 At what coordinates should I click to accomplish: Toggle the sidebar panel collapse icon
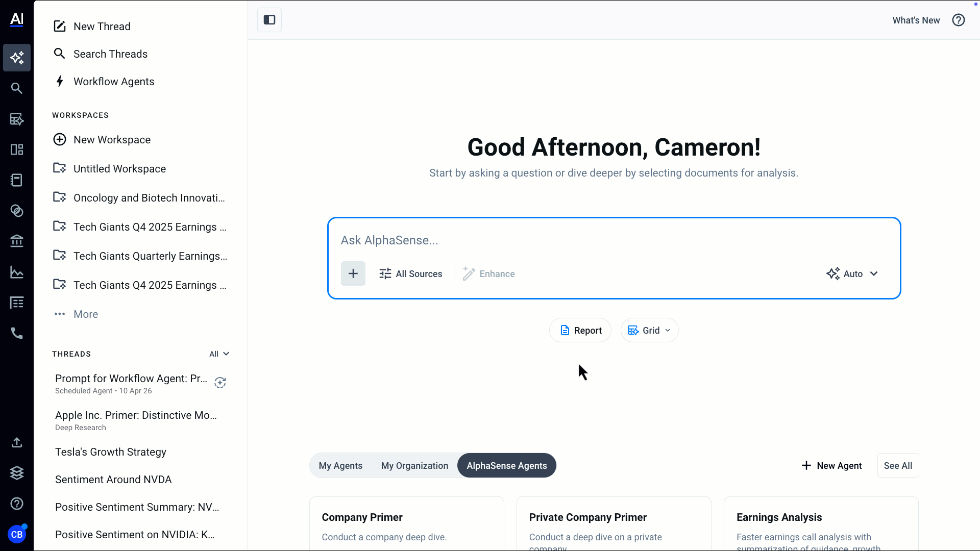[x=269, y=20]
